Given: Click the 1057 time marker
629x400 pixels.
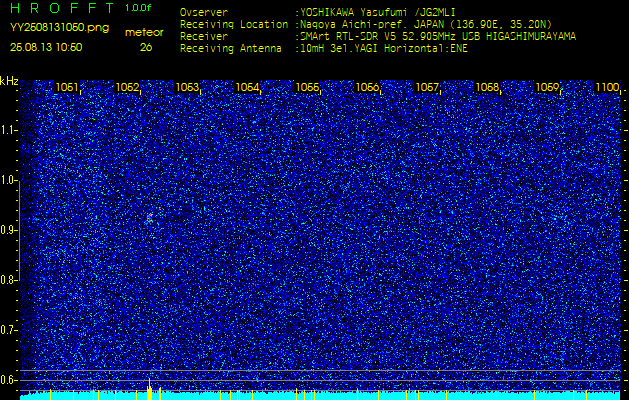Looking at the screenshot, I should tap(428, 87).
